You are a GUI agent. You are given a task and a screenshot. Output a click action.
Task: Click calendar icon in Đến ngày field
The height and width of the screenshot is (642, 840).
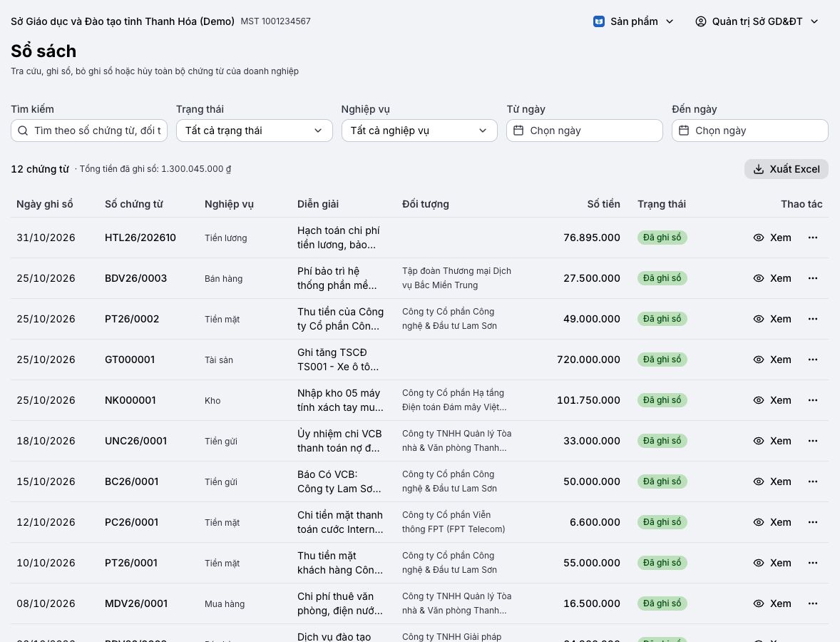pos(684,131)
